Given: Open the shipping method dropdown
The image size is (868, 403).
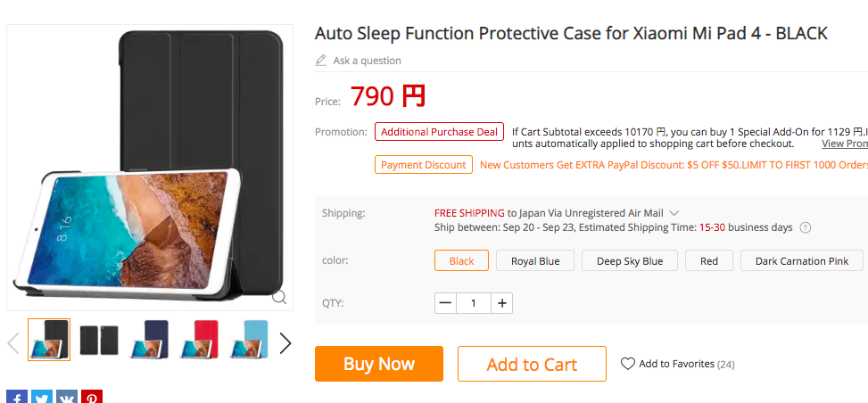Looking at the screenshot, I should tap(674, 213).
